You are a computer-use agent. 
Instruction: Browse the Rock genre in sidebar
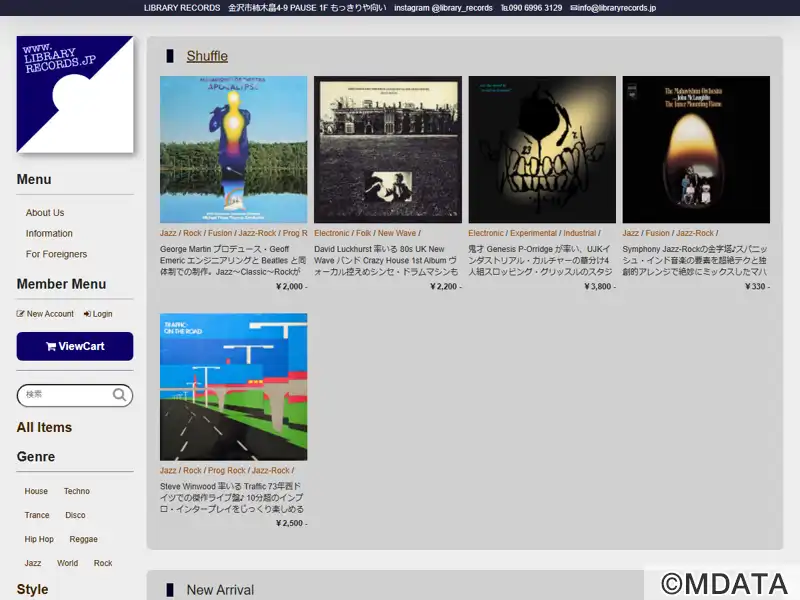[x=103, y=563]
